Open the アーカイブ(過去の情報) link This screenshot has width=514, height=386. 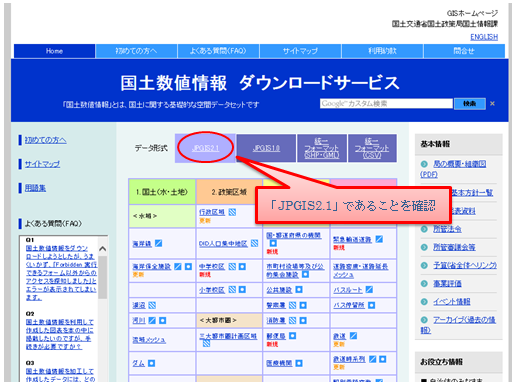[x=458, y=325]
